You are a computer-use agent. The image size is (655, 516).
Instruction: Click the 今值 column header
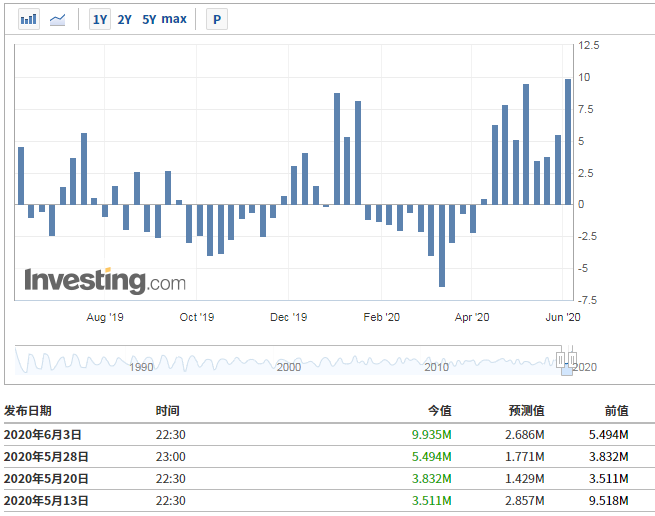(x=439, y=411)
